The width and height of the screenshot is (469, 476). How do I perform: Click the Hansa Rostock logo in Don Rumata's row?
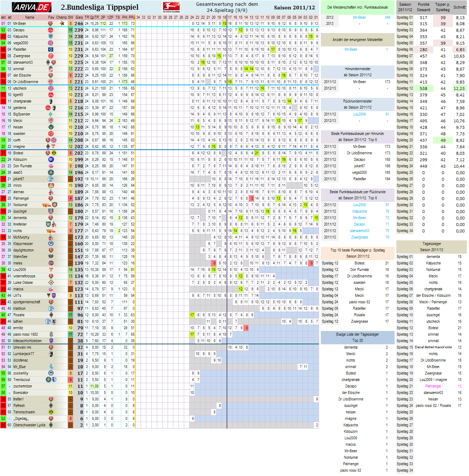coord(50,166)
